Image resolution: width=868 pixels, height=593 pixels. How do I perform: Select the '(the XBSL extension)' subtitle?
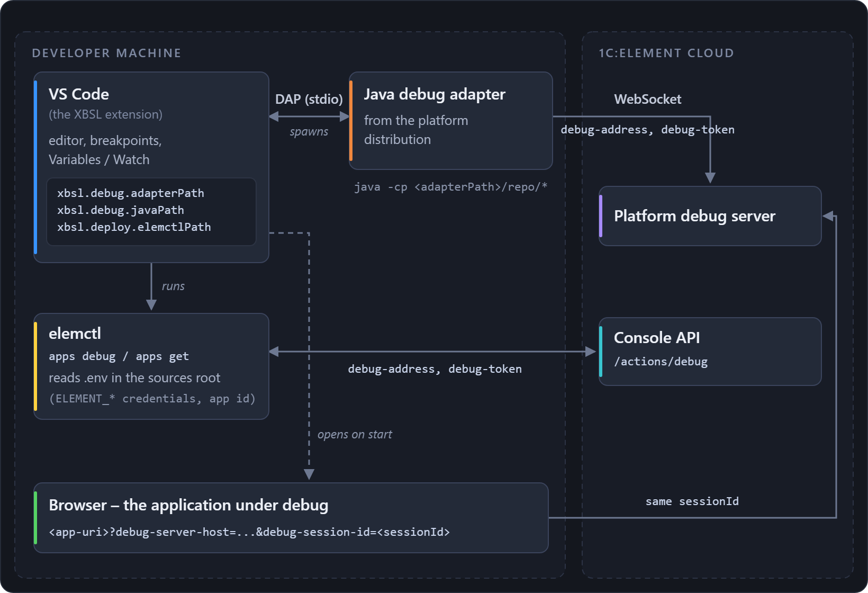click(x=105, y=114)
